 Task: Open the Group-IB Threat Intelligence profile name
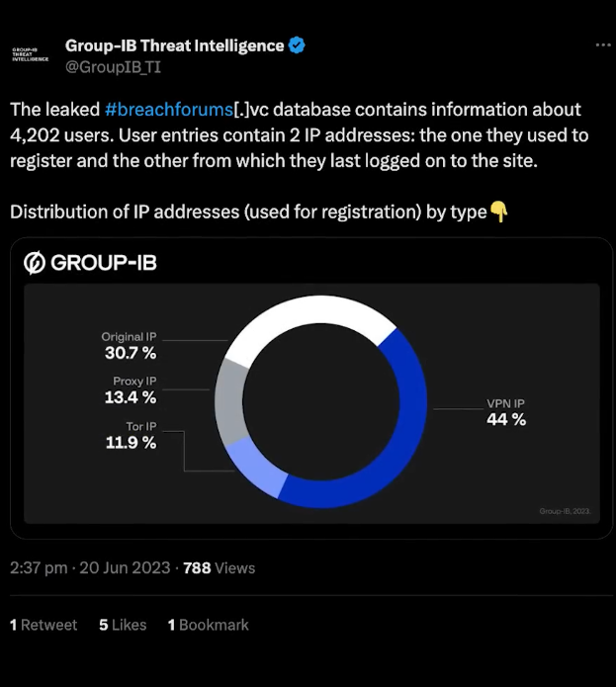point(174,45)
